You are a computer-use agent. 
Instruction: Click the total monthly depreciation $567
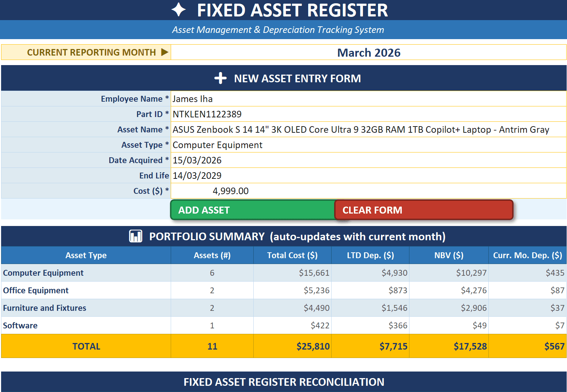tap(528, 346)
